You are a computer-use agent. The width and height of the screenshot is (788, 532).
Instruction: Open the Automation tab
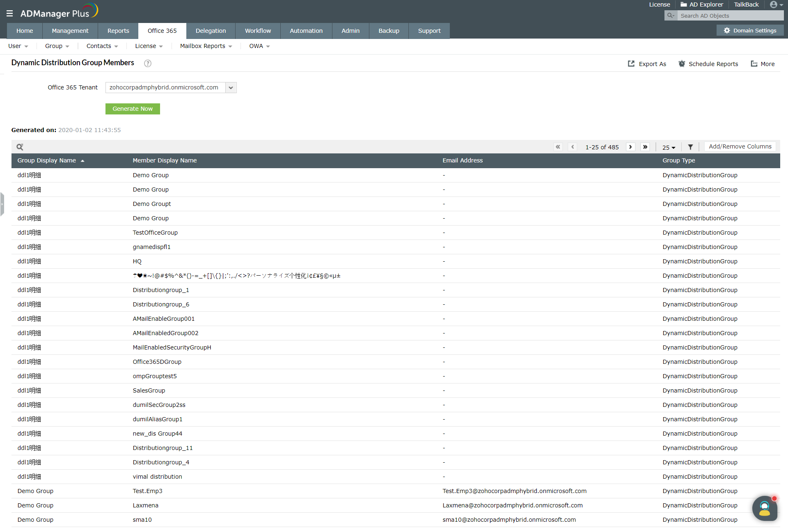click(306, 31)
